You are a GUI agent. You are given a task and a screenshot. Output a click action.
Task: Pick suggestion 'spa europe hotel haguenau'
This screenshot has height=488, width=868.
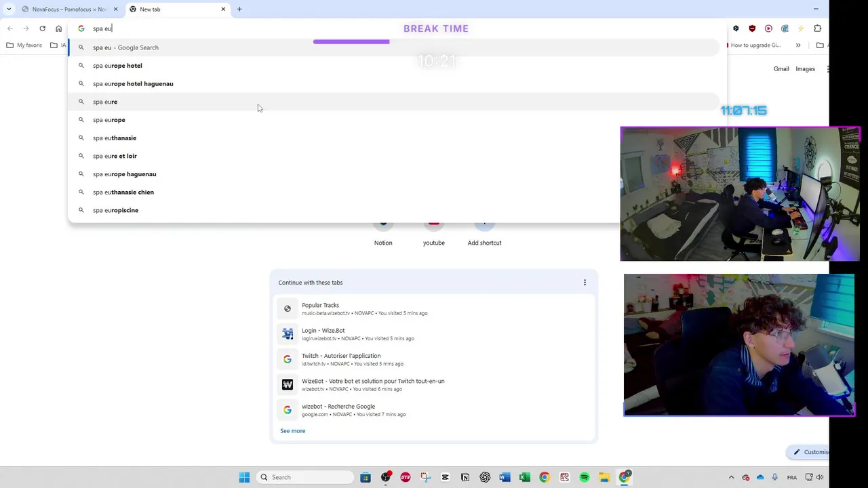point(393,83)
